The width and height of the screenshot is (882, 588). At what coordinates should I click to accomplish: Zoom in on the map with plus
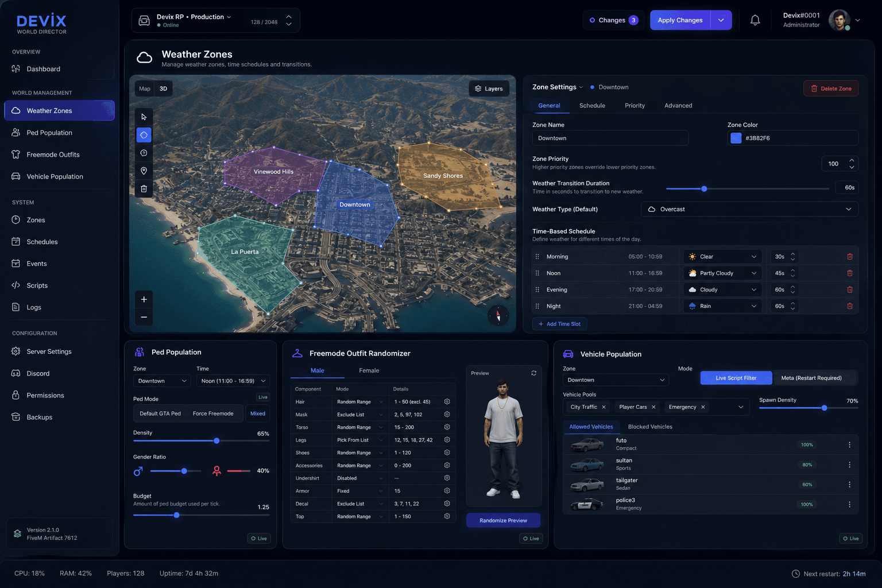click(x=144, y=299)
